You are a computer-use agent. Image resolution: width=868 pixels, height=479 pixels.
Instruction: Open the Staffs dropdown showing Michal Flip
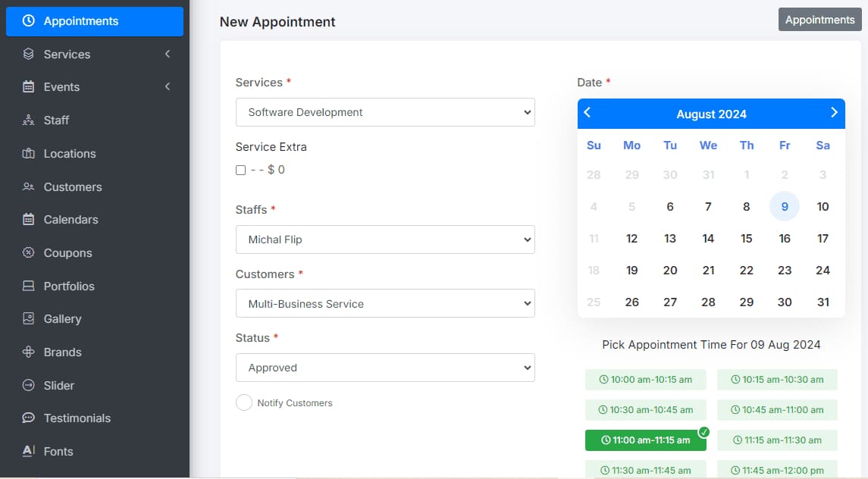pyautogui.click(x=385, y=239)
